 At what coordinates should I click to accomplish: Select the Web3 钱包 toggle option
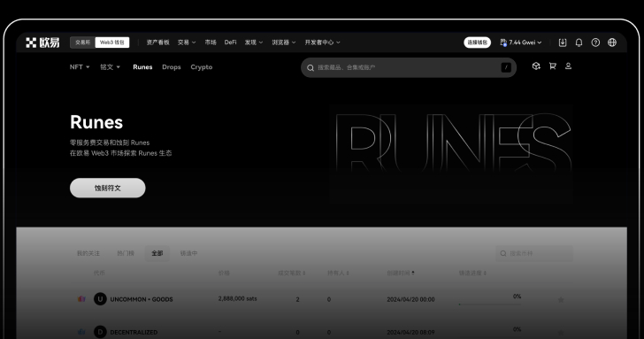112,42
